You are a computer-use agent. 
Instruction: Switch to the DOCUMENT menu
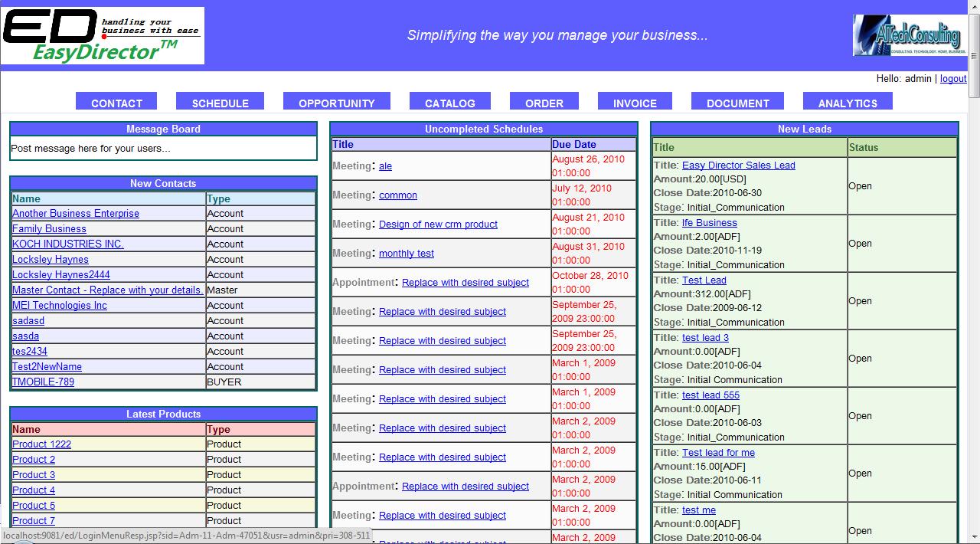pyautogui.click(x=738, y=103)
